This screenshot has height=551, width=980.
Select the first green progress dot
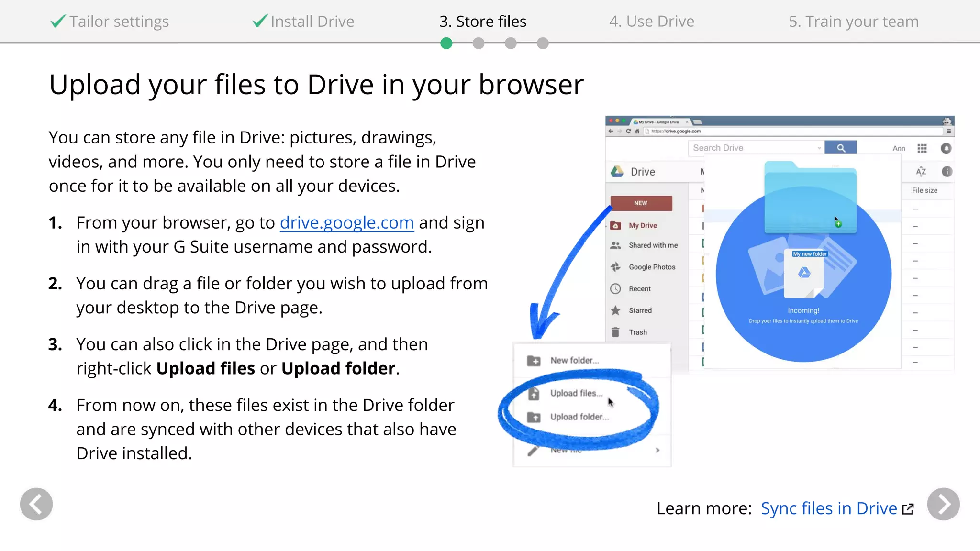pos(446,44)
